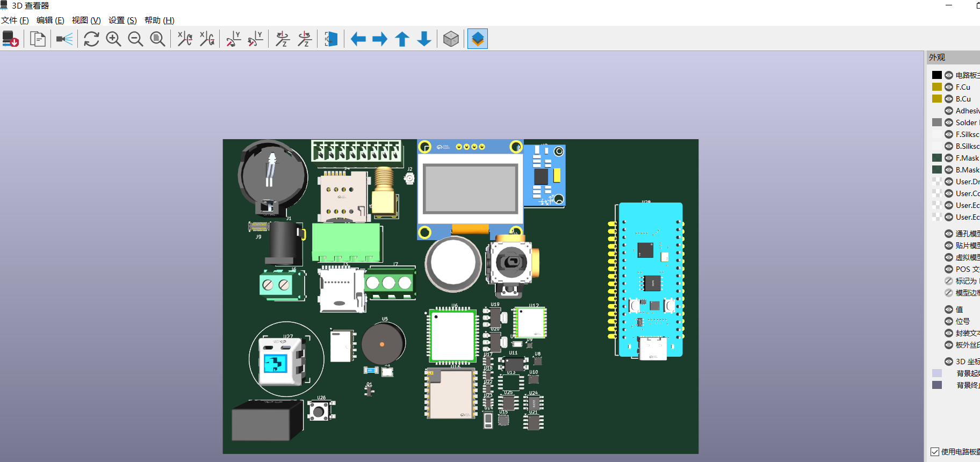The height and width of the screenshot is (462, 980).
Task: Pan the board left with arrow
Action: coord(358,39)
